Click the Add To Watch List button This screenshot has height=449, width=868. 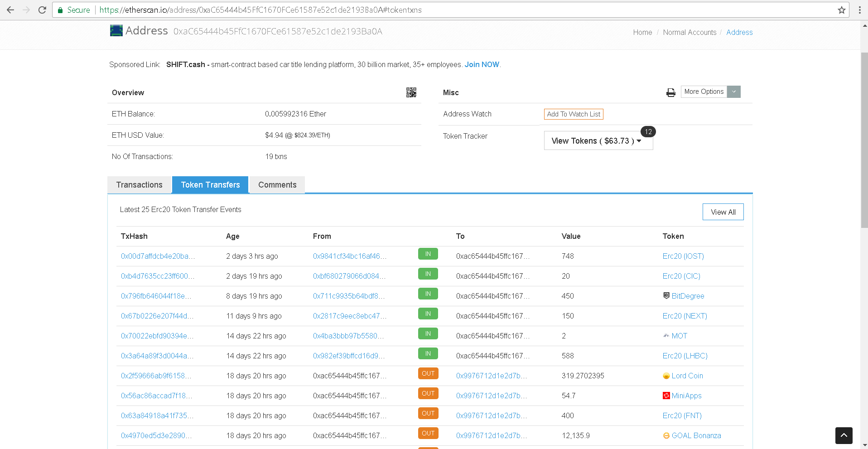click(574, 114)
